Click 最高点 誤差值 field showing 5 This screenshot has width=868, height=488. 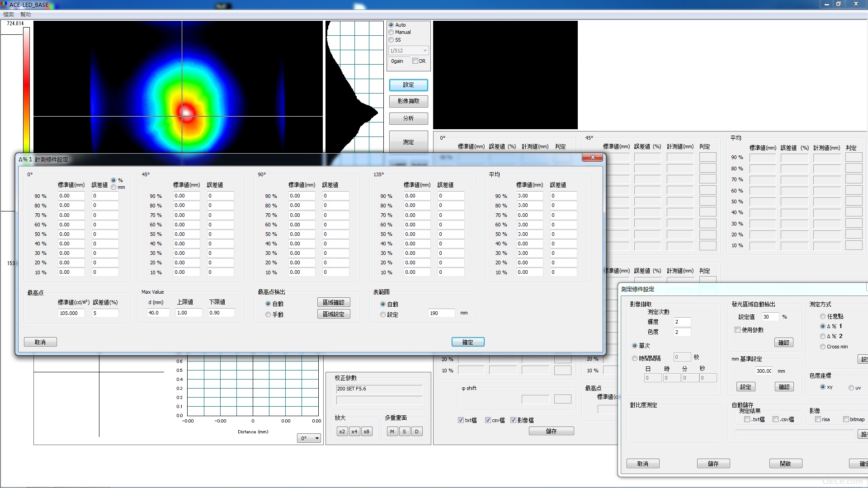(105, 313)
